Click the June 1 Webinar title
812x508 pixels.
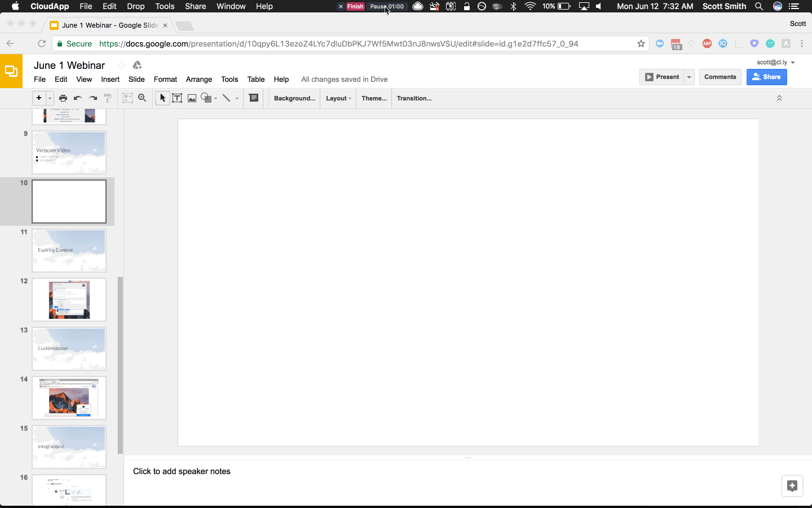69,65
